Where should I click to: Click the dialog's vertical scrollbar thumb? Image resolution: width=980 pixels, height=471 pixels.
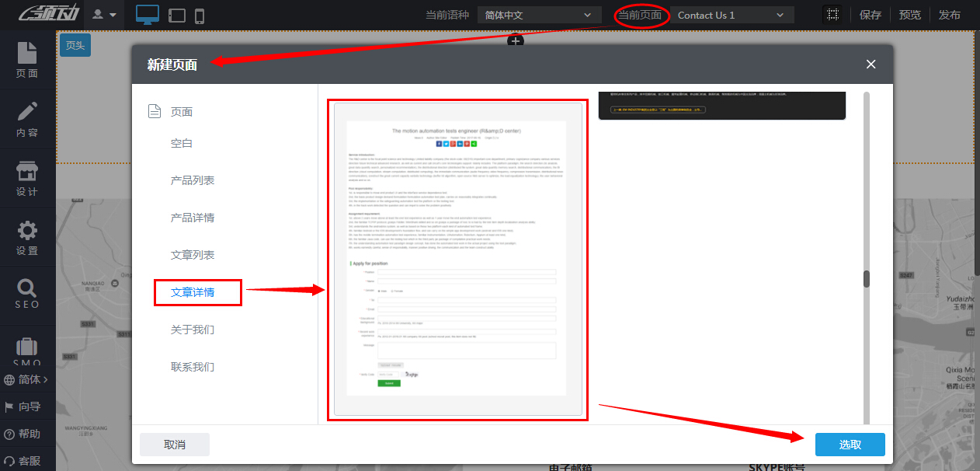click(x=867, y=279)
